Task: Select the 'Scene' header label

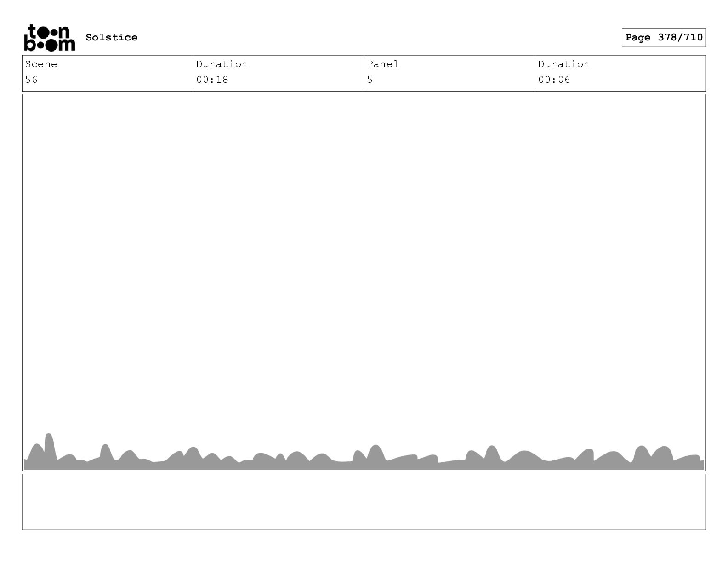Action: coord(41,64)
